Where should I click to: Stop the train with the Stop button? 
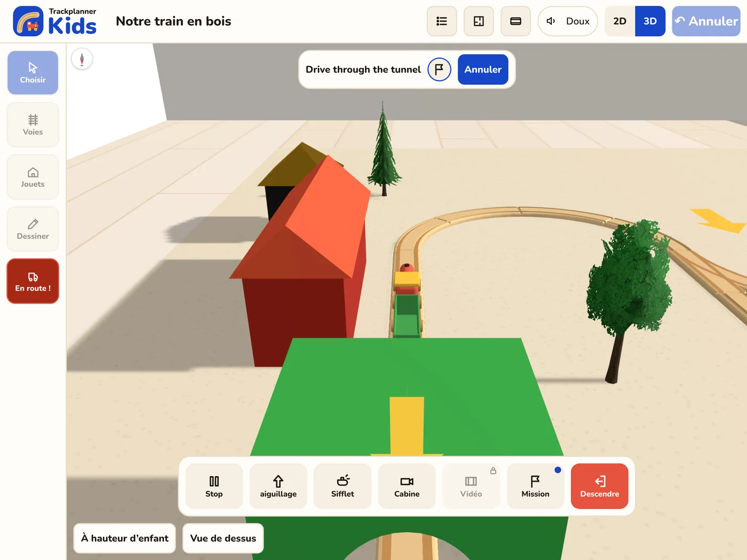pos(214,486)
